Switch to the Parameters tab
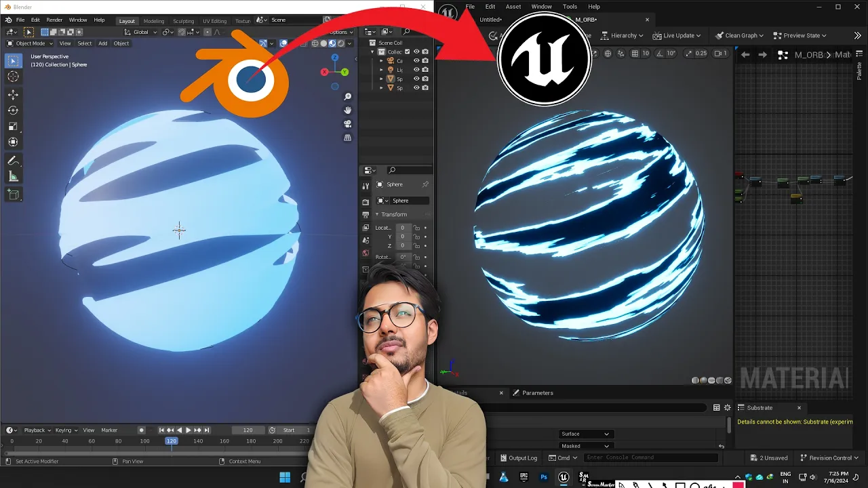Screen dimensions: 868x488 533,392
